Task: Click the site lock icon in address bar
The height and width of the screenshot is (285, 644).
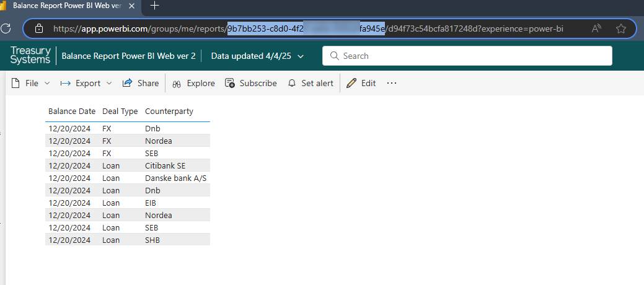Action: point(39,28)
